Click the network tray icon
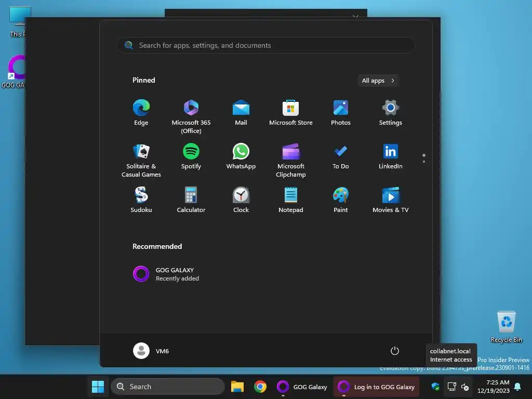Viewport: 532px width, 399px height. click(x=451, y=387)
